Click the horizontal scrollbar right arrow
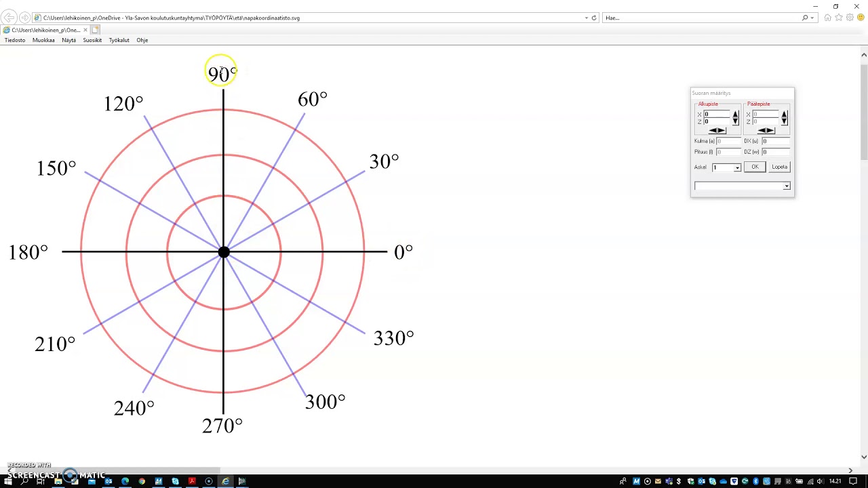 tap(850, 470)
